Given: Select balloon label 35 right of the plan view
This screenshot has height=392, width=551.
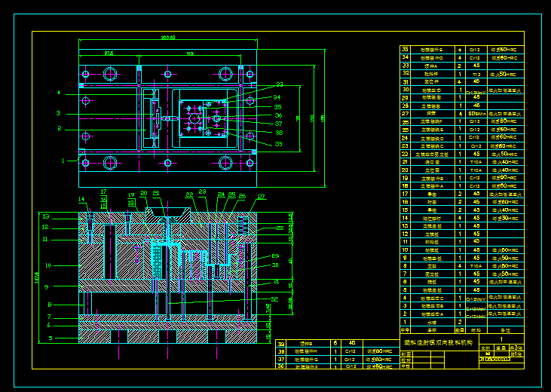Looking at the screenshot, I should [x=277, y=107].
